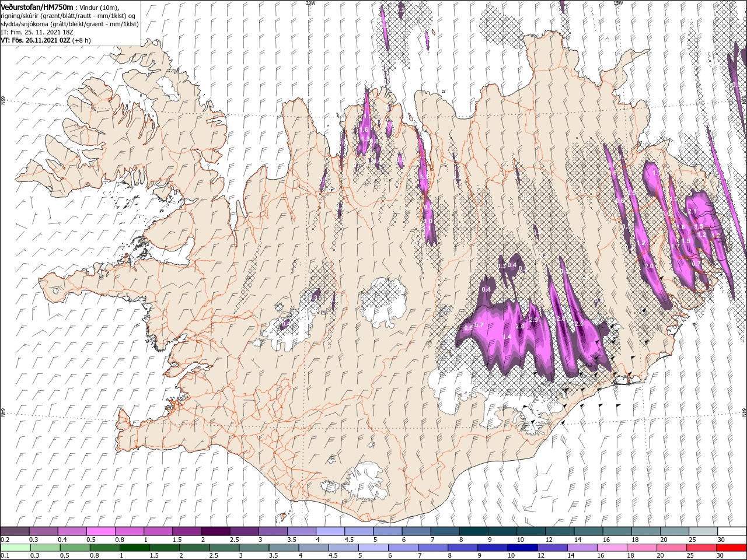Viewport: 747px width, 560px height.
Task: Select the bright red bottom-row swatch at 30
Action: coord(731,548)
